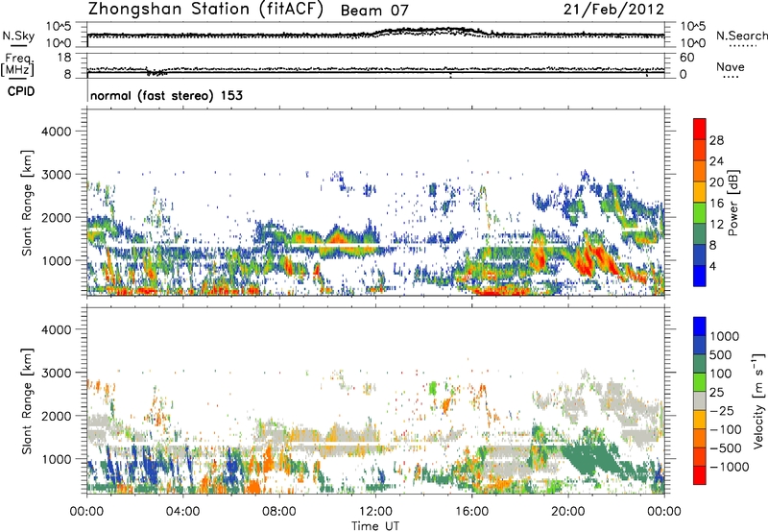Select the Beam 07 label
Screen dimensions: 768x532
click(x=374, y=11)
